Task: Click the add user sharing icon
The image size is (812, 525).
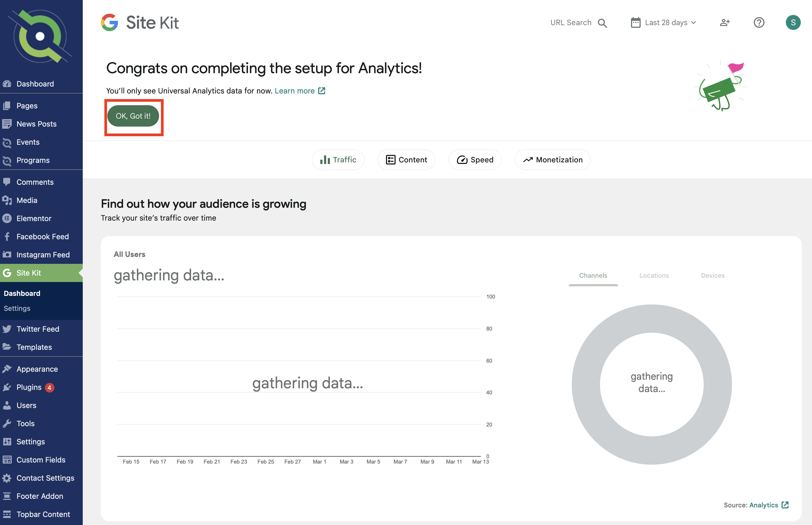Action: click(724, 22)
